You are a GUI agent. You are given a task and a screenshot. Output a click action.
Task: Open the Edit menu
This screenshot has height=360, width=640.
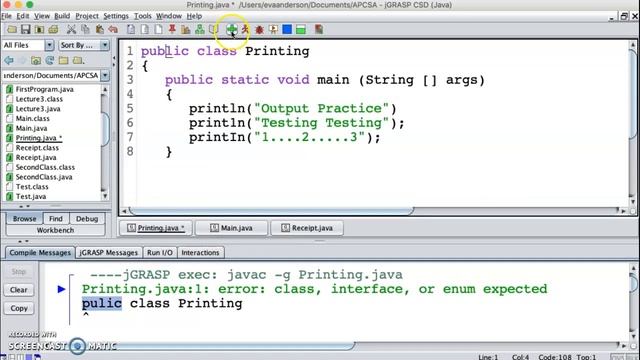tap(23, 16)
